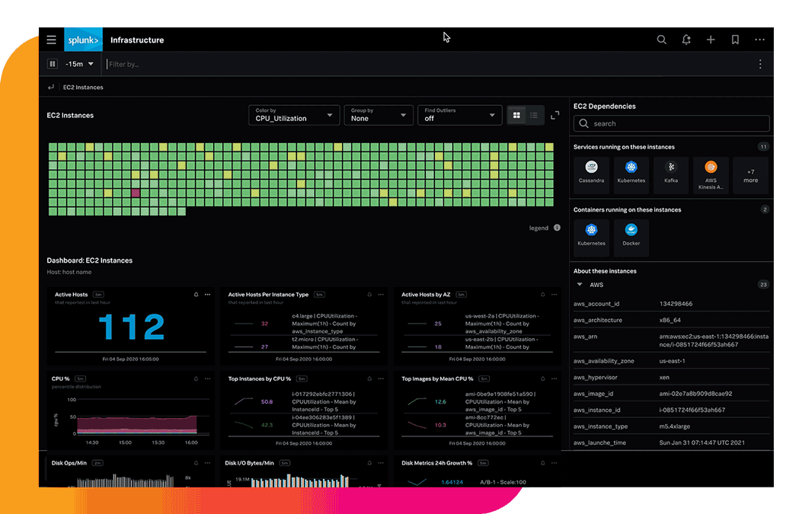
Task: Click the 1.64124 disk growth value
Action: 452,483
